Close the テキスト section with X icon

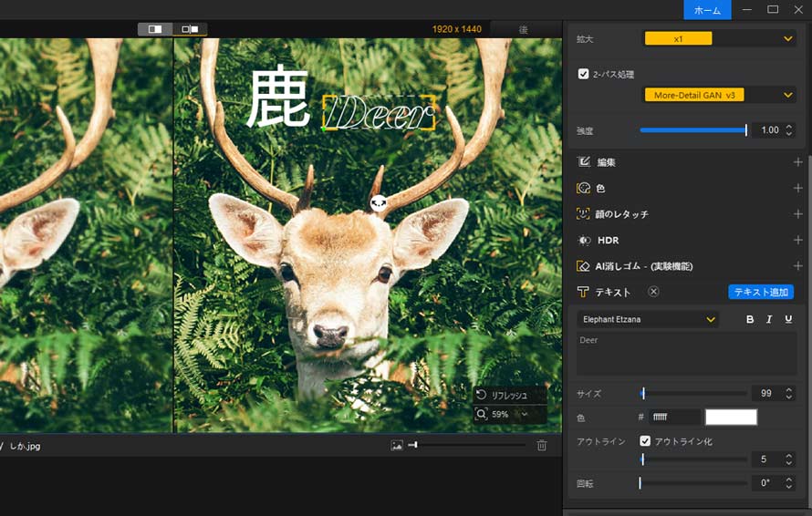tap(653, 292)
